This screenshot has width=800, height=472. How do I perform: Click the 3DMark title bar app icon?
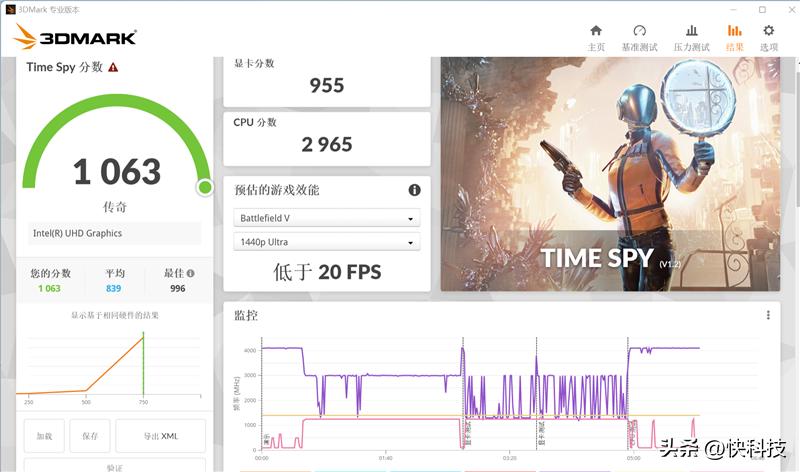[10, 10]
